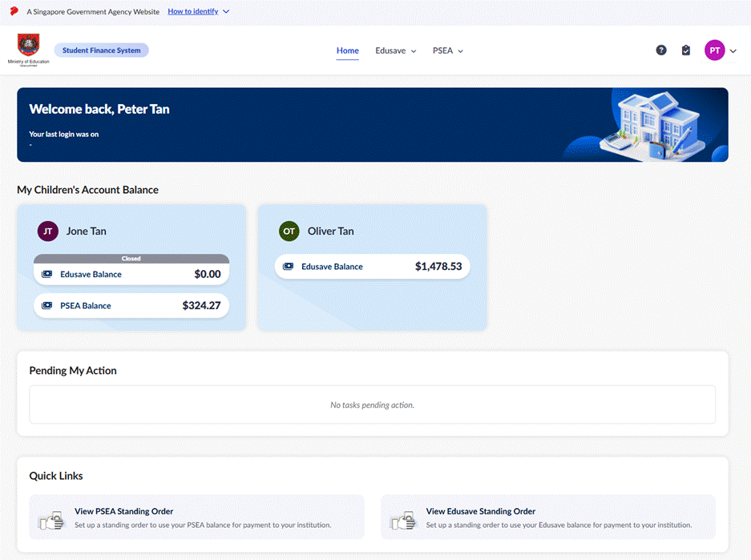Click the Ministry of Education crest logo

pyautogui.click(x=29, y=50)
